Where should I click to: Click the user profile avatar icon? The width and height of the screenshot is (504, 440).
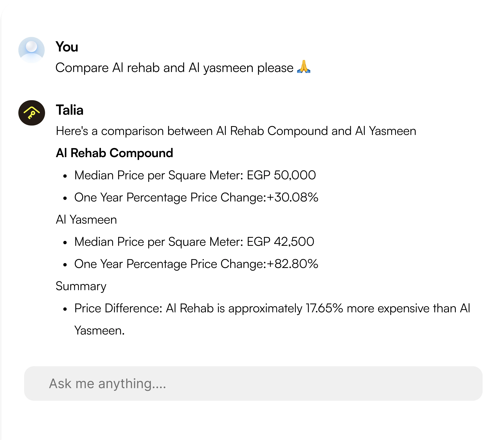point(31,50)
